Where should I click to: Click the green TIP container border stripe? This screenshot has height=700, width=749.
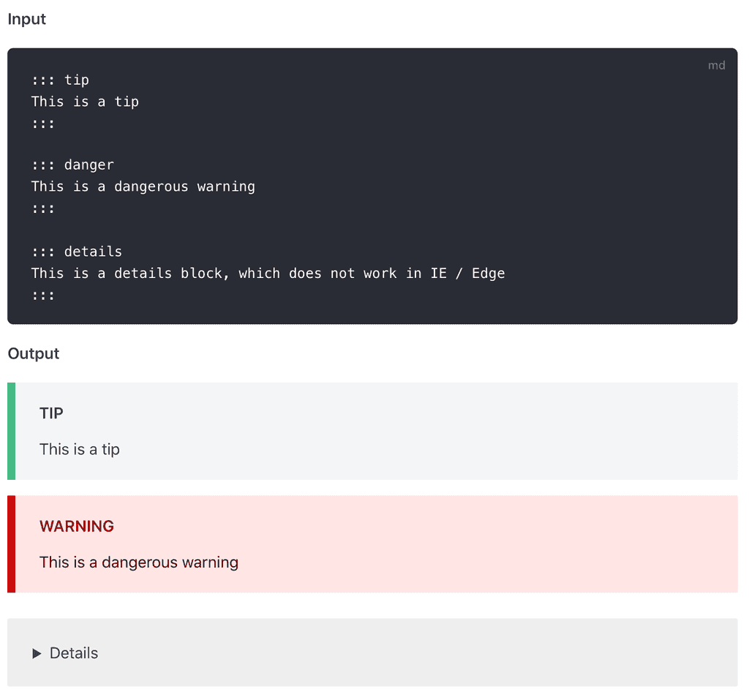coord(10,430)
